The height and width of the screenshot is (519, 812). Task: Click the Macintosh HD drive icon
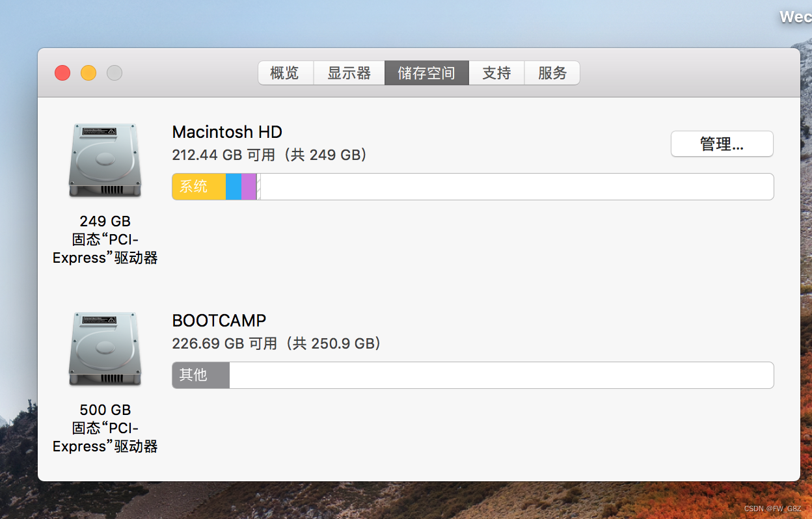[105, 161]
